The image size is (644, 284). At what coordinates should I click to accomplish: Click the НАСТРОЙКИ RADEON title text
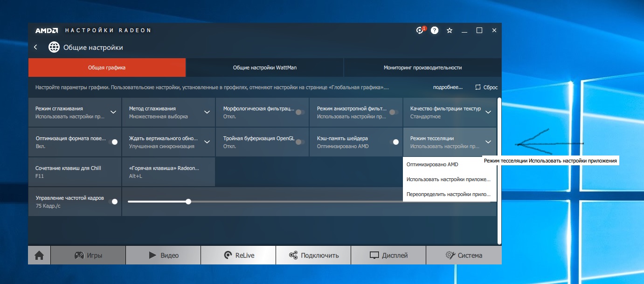tap(108, 31)
